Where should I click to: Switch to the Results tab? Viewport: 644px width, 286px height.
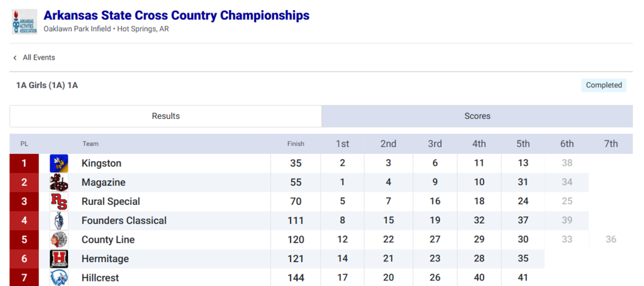(x=165, y=116)
